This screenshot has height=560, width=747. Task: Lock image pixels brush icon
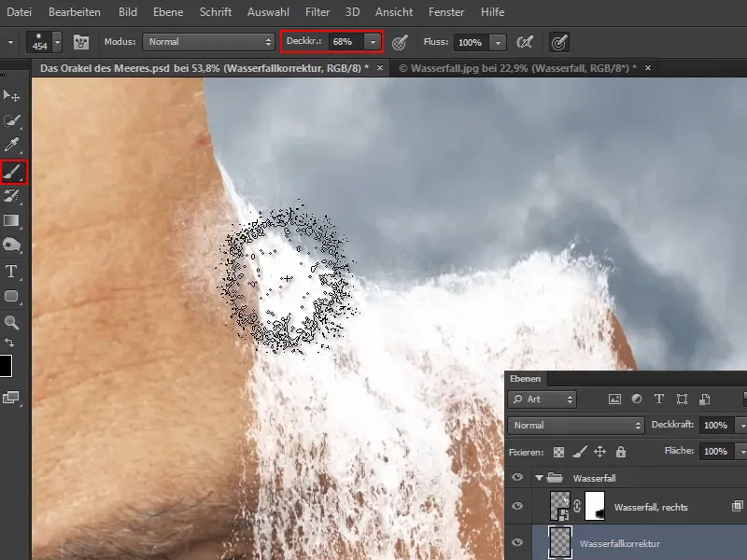tap(579, 452)
